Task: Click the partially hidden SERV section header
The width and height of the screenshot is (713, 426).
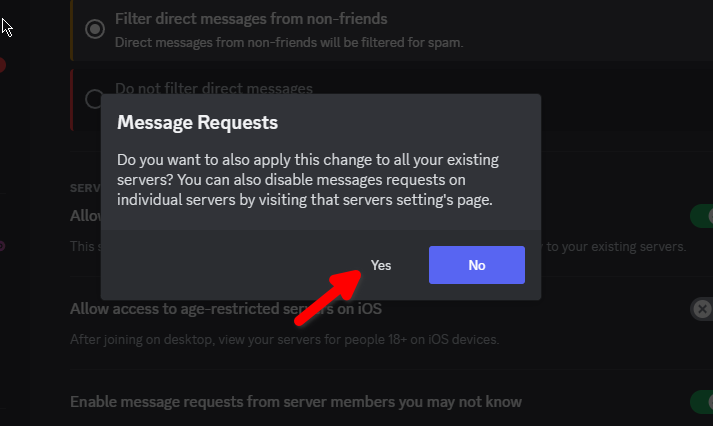Action: click(84, 188)
